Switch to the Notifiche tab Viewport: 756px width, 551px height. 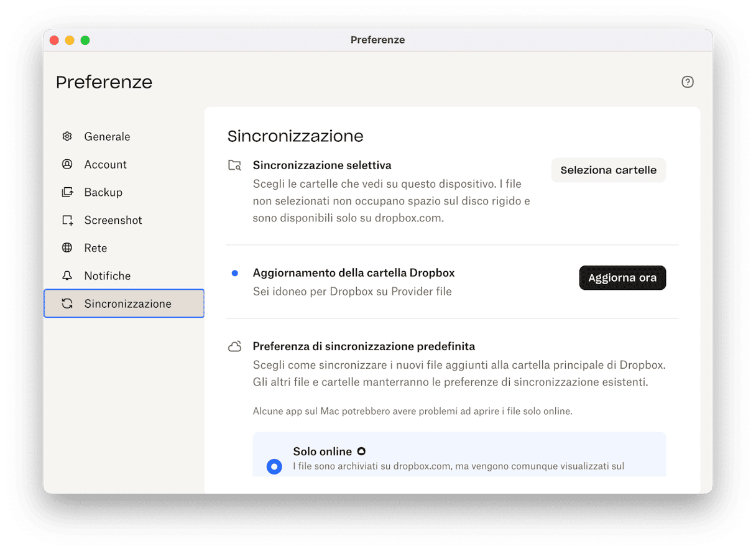pyautogui.click(x=107, y=276)
